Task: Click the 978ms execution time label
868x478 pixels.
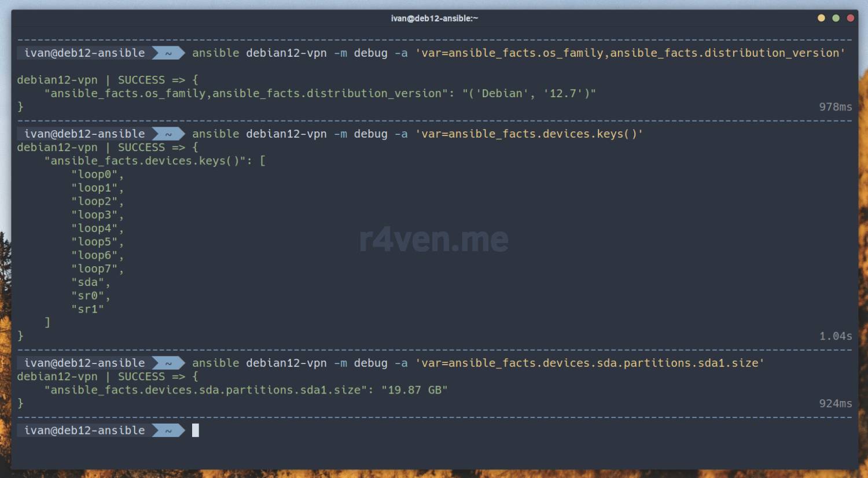Action: pos(835,107)
